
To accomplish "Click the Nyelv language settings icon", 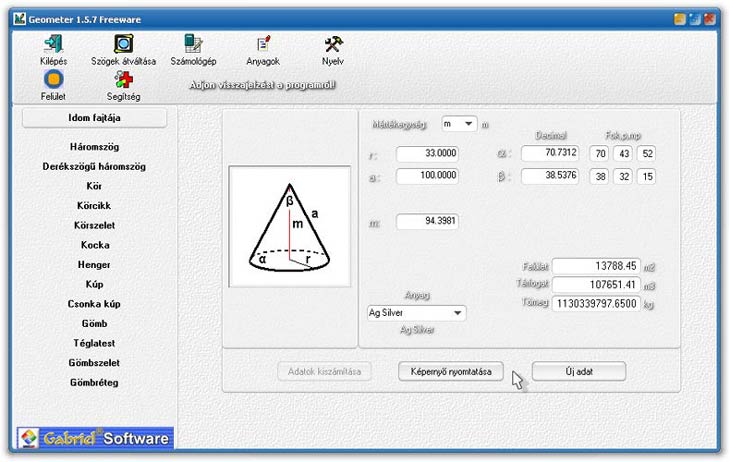I will 333,44.
